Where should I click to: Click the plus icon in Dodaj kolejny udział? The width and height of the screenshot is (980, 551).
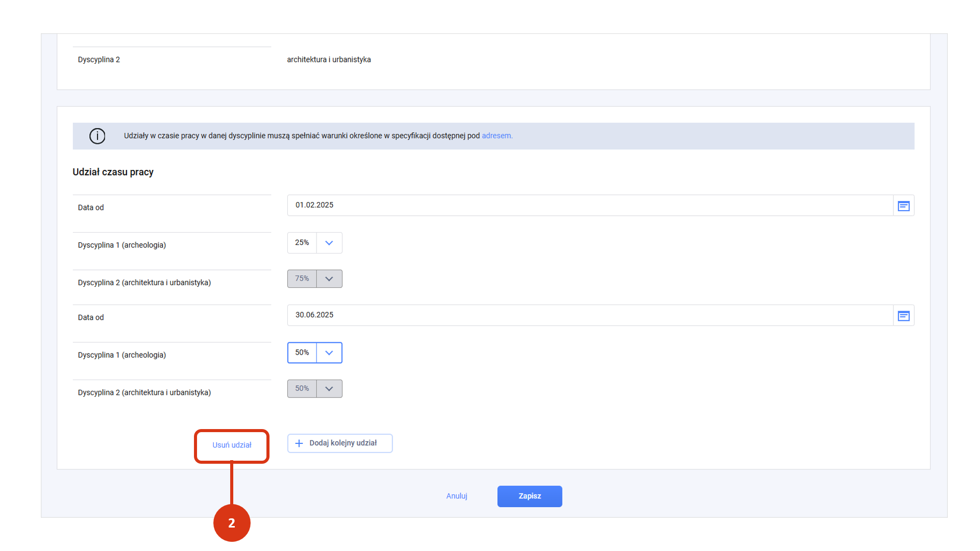coord(299,443)
